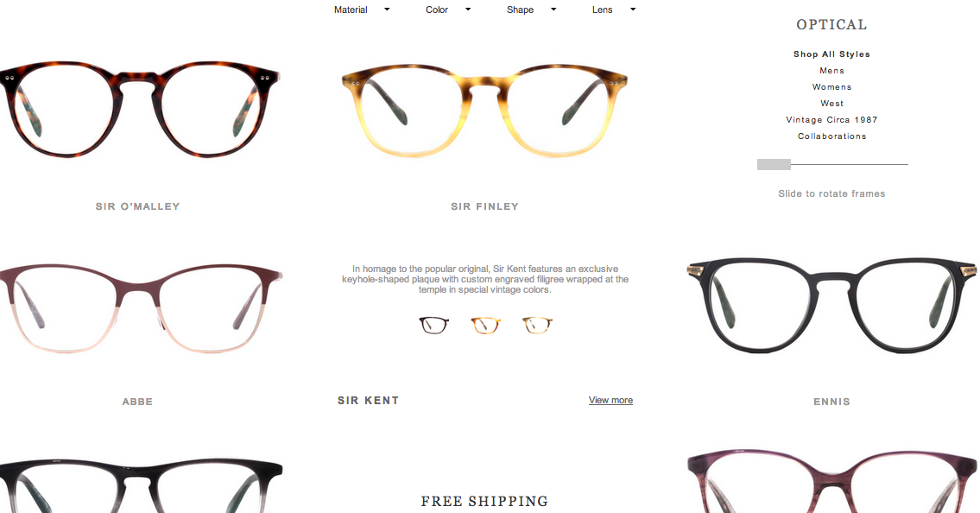Open the Abbe burgundy and pink frames
The width and height of the screenshot is (980, 513).
pos(141,308)
